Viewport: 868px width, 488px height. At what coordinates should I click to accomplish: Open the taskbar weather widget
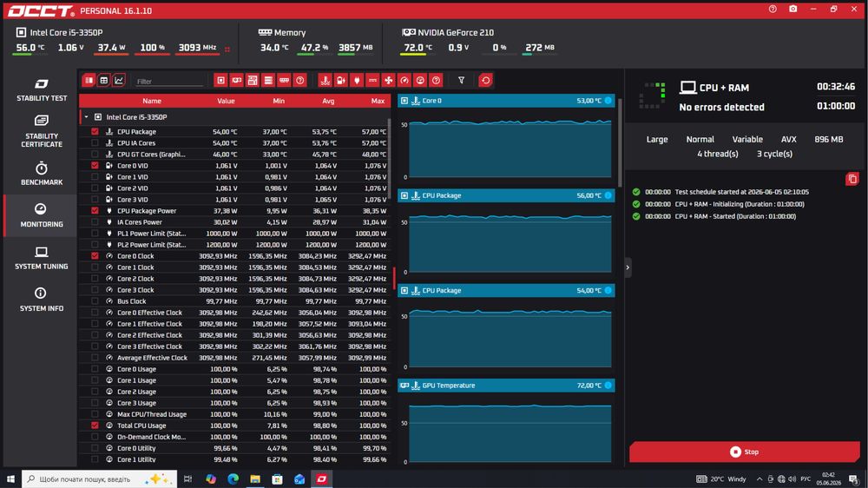[x=720, y=478]
